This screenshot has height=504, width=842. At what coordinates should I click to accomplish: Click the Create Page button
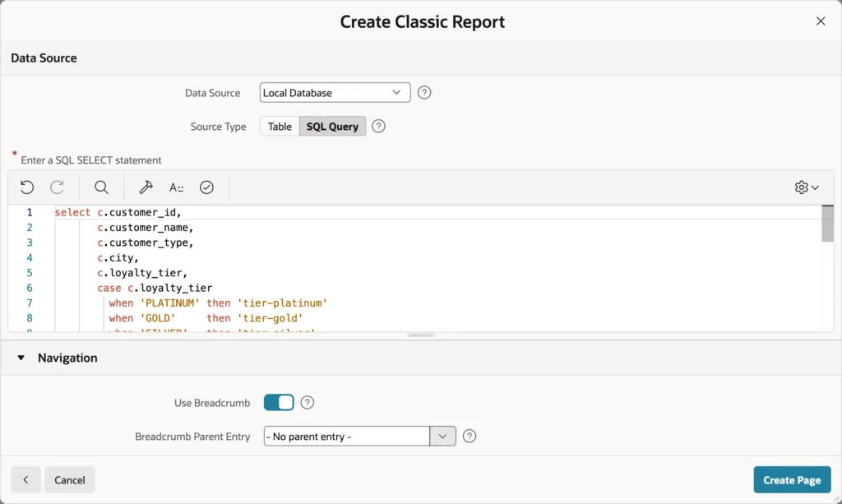point(792,480)
